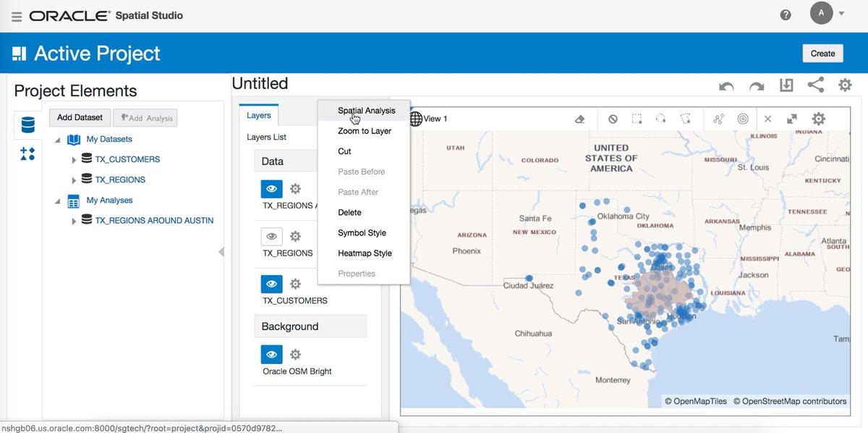Image resolution: width=868 pixels, height=433 pixels.
Task: Open the help question mark icon
Action: pos(786,14)
